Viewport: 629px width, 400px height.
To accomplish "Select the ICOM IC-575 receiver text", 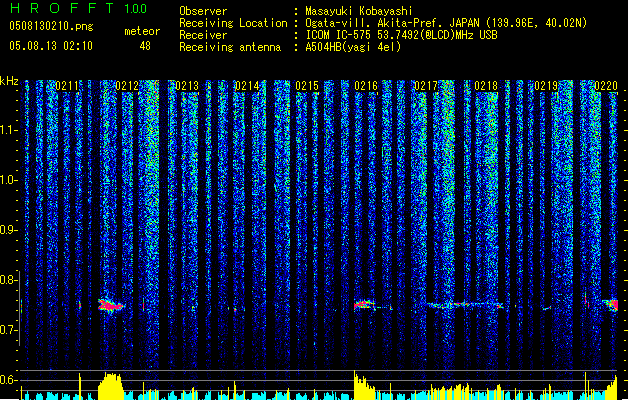I will [x=401, y=35].
